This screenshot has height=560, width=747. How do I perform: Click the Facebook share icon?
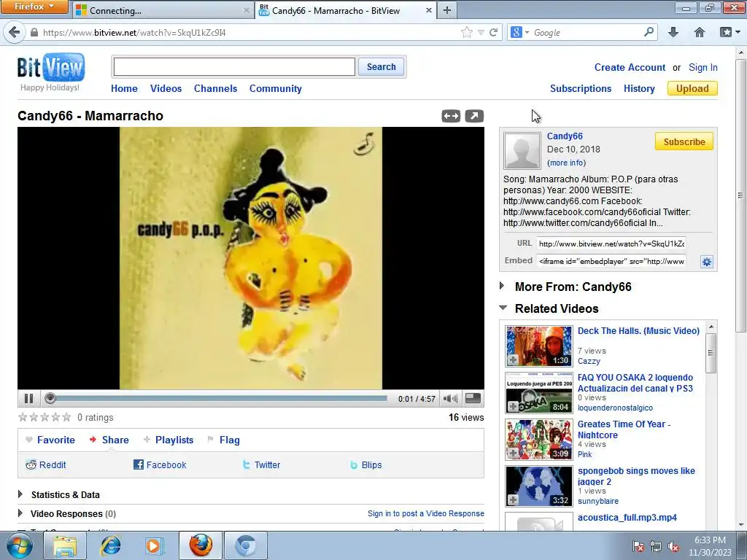[138, 464]
